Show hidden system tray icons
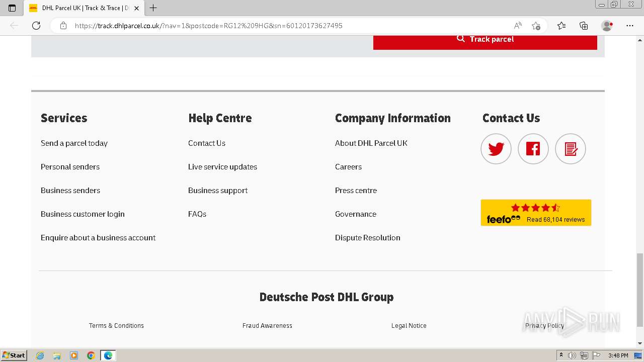Viewport: 644px width, 362px height. (x=561, y=355)
